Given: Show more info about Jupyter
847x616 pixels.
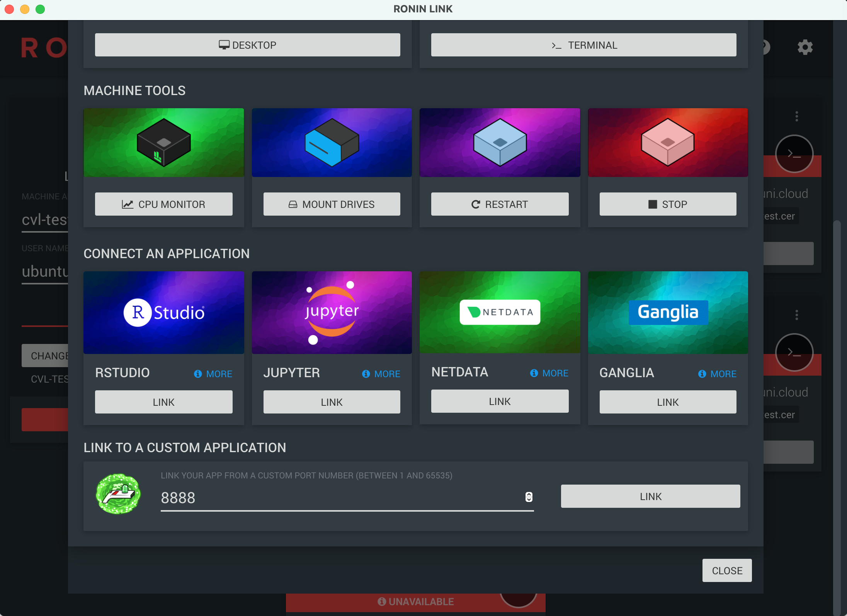Looking at the screenshot, I should pyautogui.click(x=381, y=374).
